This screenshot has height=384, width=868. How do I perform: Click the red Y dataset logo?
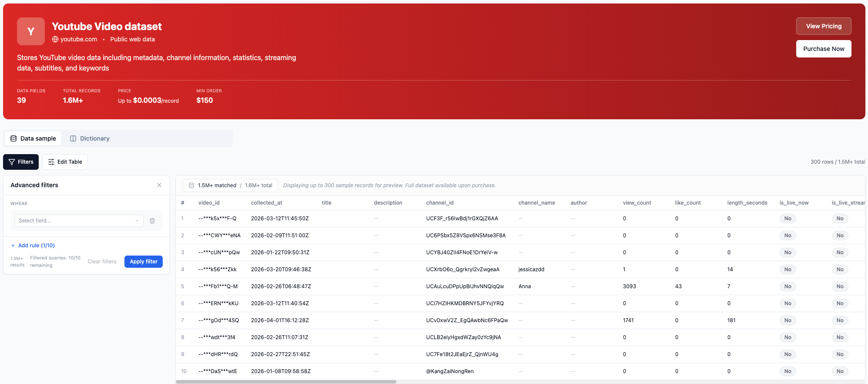pos(31,31)
